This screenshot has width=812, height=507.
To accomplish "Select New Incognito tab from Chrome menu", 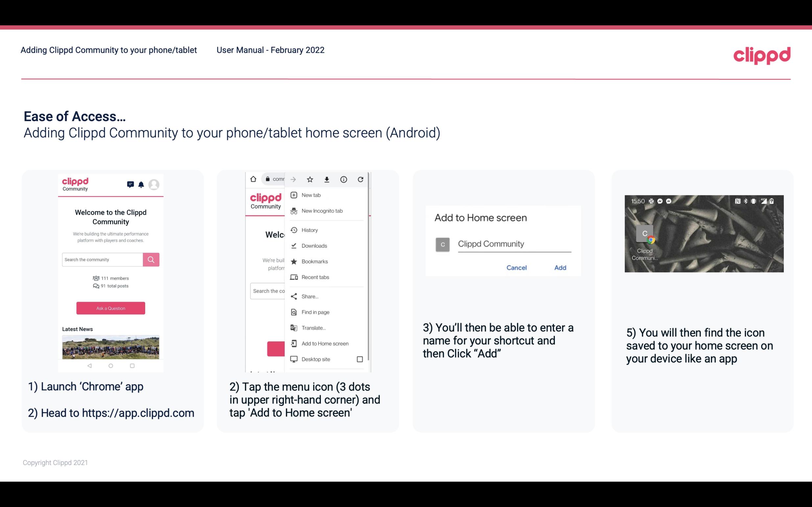I will pos(322,211).
